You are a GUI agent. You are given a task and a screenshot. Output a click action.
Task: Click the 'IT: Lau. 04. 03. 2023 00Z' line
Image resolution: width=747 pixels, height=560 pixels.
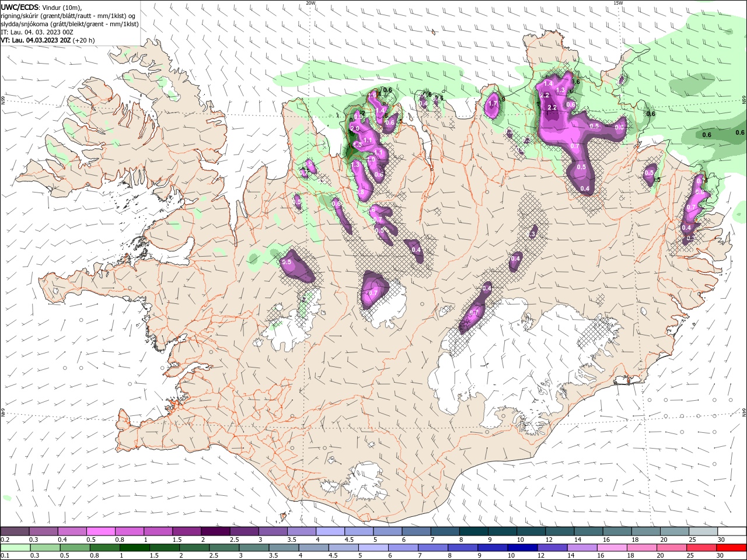[x=37, y=32]
